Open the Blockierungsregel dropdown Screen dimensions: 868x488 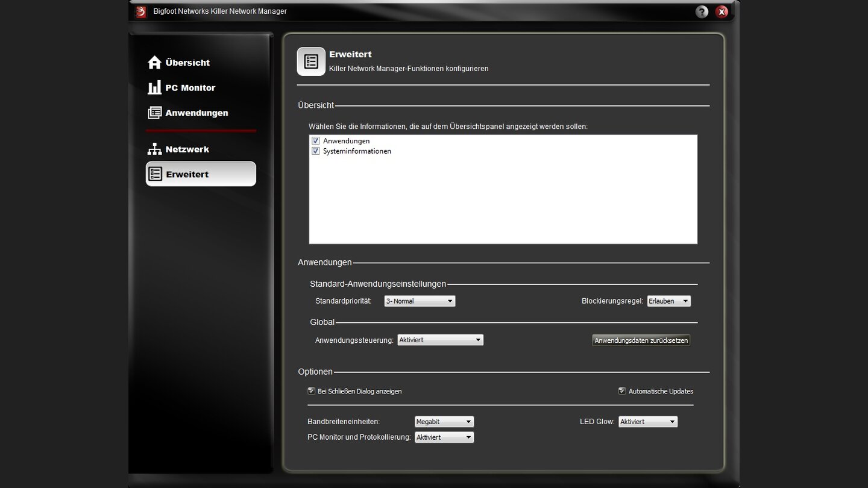pyautogui.click(x=669, y=301)
